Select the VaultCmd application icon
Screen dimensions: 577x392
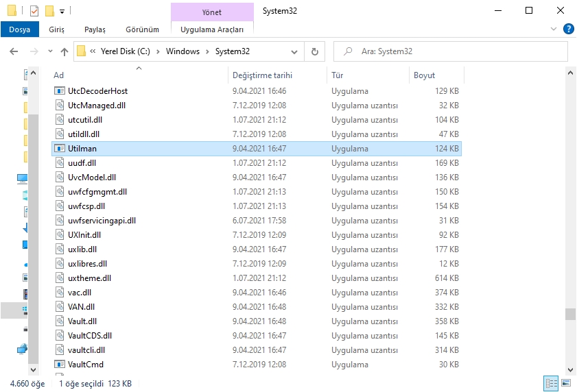[x=60, y=365]
